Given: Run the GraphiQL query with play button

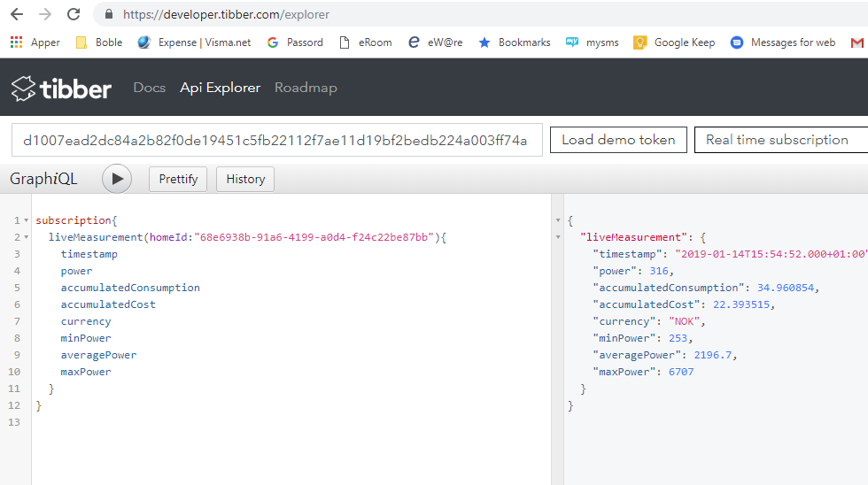Looking at the screenshot, I should click(117, 179).
